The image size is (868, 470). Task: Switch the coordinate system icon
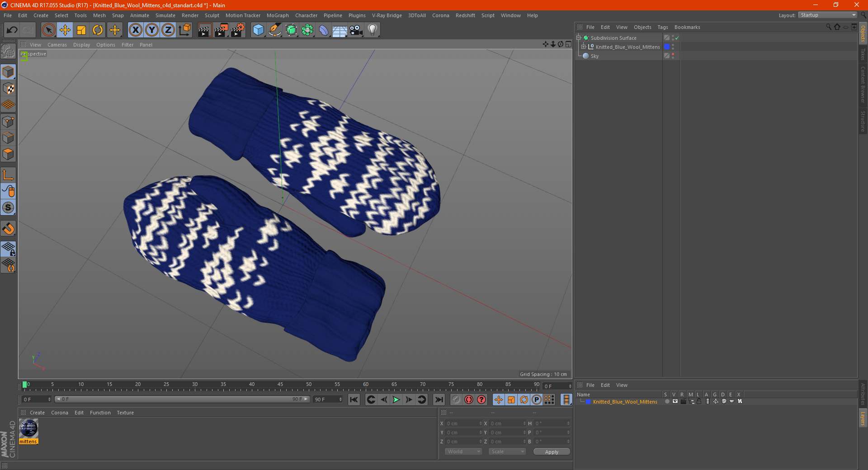(x=185, y=30)
